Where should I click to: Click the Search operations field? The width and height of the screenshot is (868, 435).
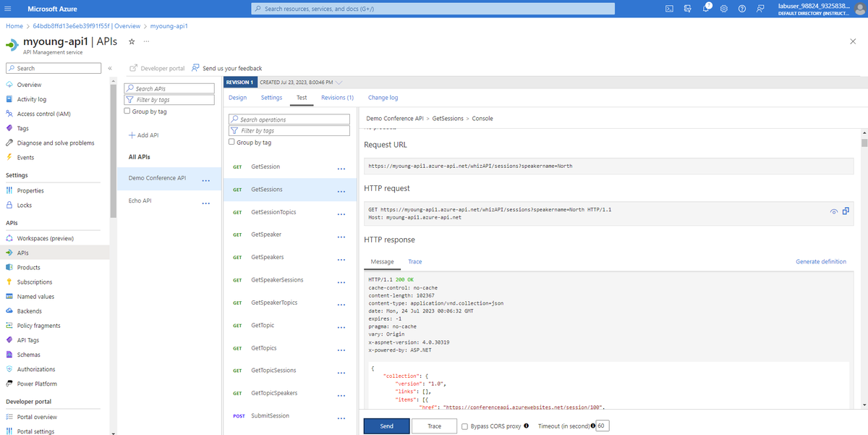pyautogui.click(x=289, y=119)
